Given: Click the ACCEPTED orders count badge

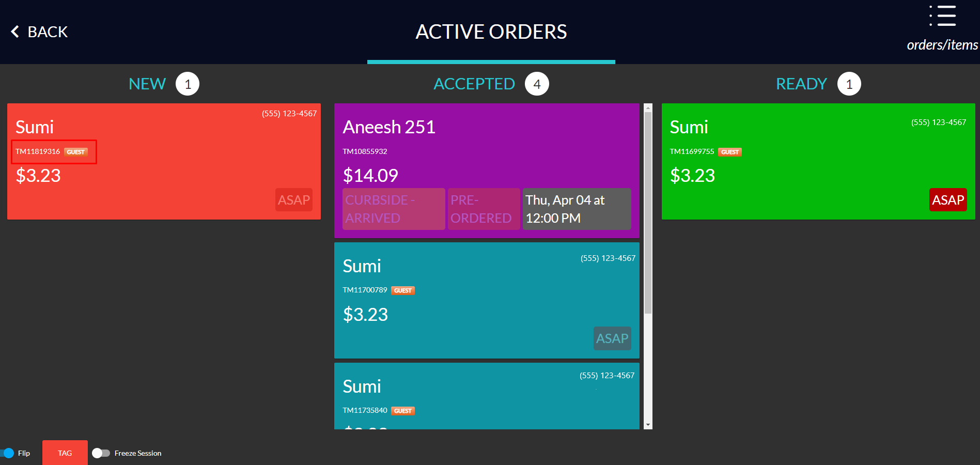Looking at the screenshot, I should click(x=537, y=84).
